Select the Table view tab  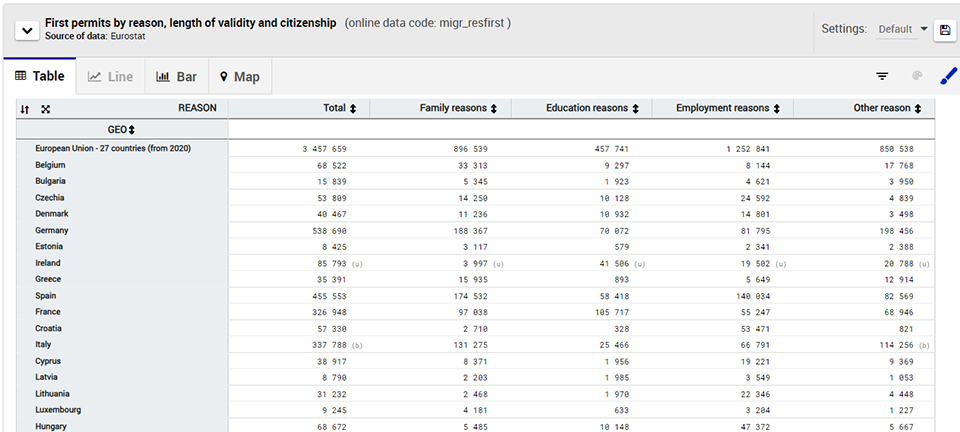coord(40,77)
